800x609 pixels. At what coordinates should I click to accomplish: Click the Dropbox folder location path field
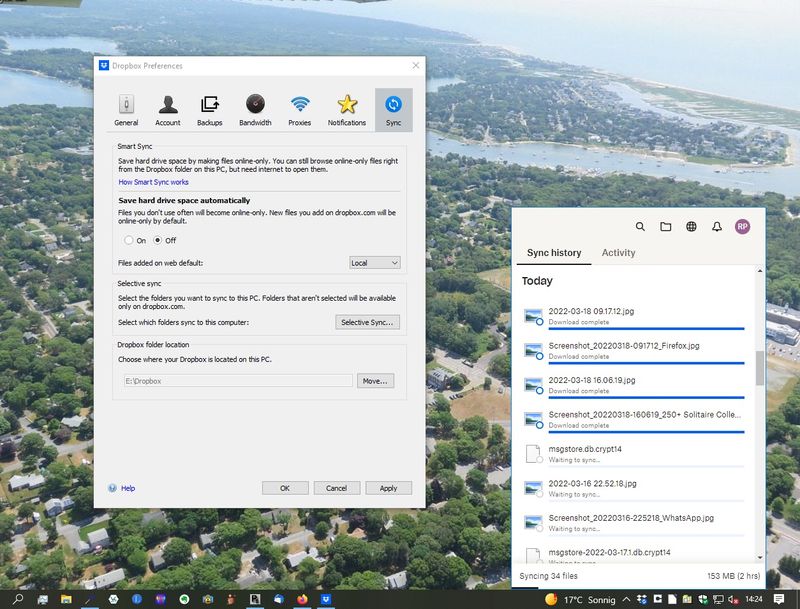click(x=236, y=381)
